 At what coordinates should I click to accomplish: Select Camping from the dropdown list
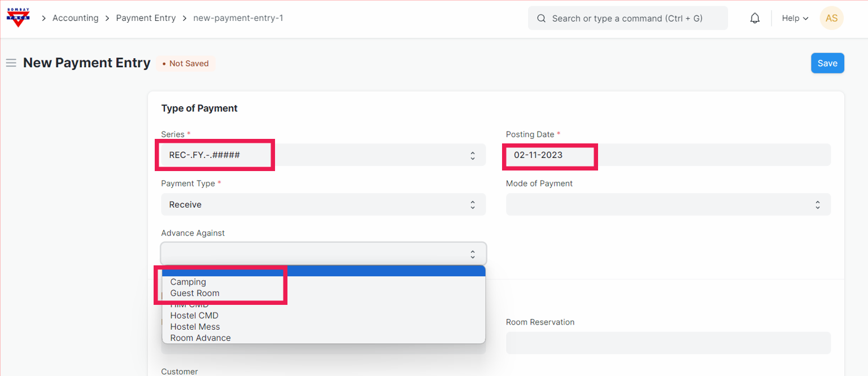[x=188, y=282]
